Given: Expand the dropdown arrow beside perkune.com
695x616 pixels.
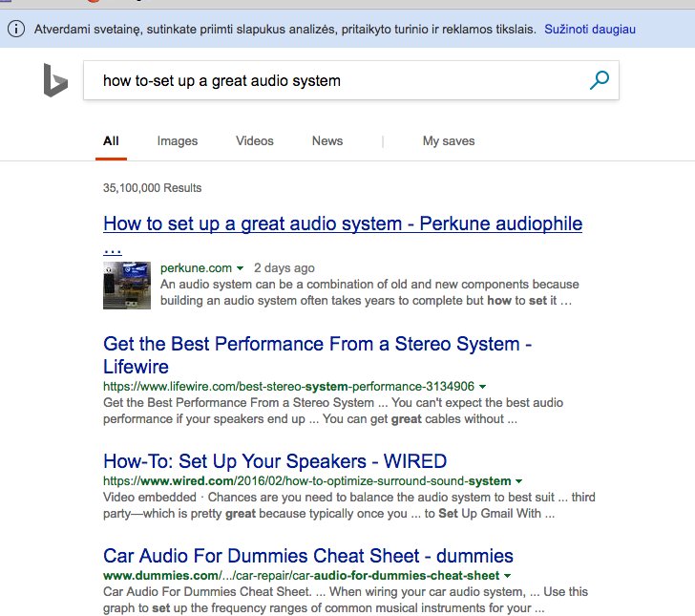Looking at the screenshot, I should point(240,268).
